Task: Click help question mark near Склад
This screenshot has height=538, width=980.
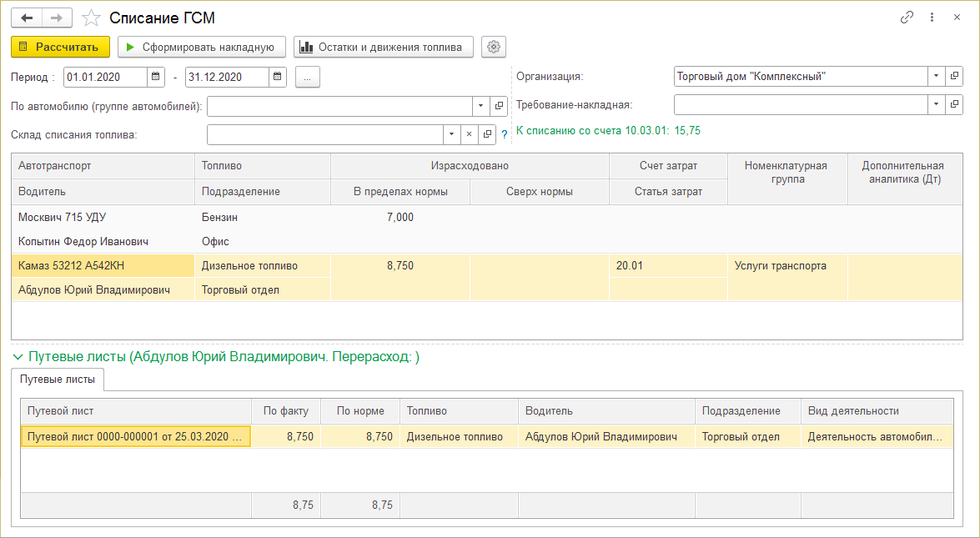Action: pyautogui.click(x=504, y=134)
